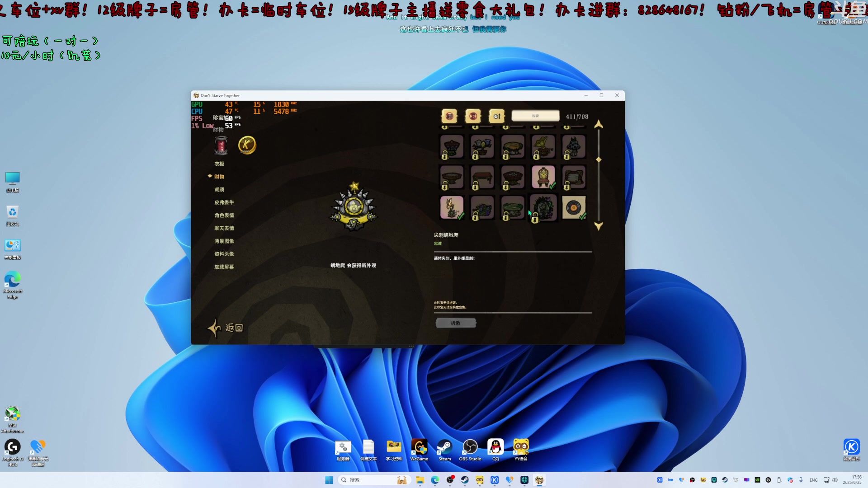The image size is (868, 488).
Task: Open the 背景图像 background images menu
Action: click(x=224, y=241)
